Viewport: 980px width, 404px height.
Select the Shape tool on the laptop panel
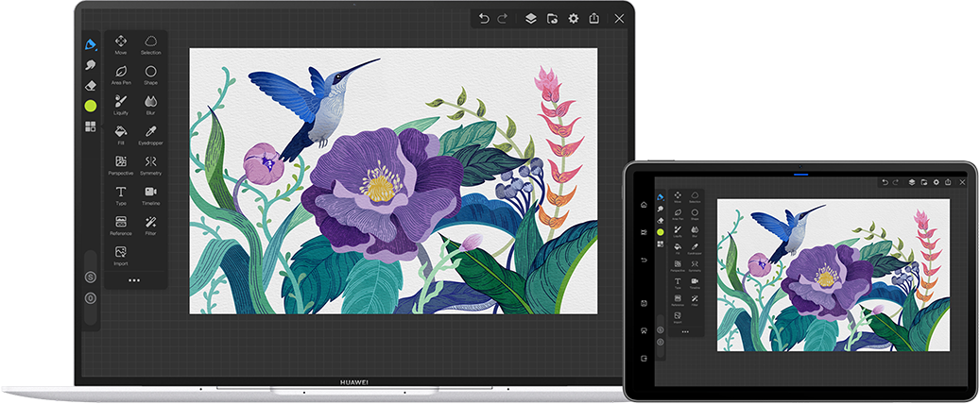coord(150,72)
